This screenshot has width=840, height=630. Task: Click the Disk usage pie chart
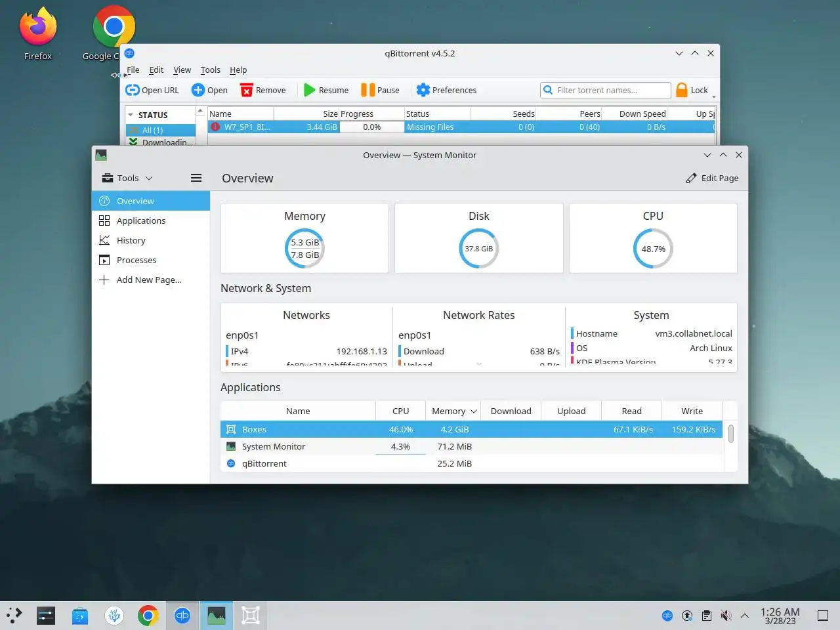[478, 249]
